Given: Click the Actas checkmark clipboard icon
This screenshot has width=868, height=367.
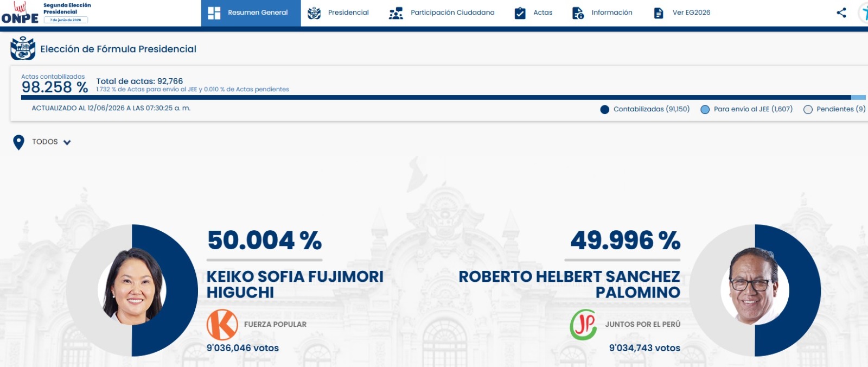Looking at the screenshot, I should pos(520,13).
